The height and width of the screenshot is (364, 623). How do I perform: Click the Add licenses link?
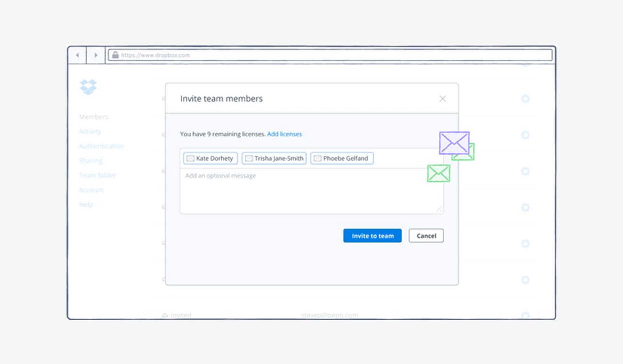[285, 134]
